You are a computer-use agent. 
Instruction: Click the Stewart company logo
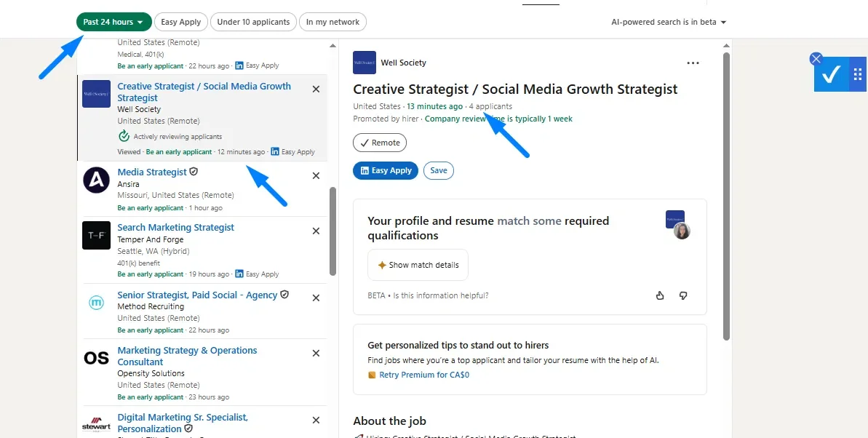pos(96,425)
